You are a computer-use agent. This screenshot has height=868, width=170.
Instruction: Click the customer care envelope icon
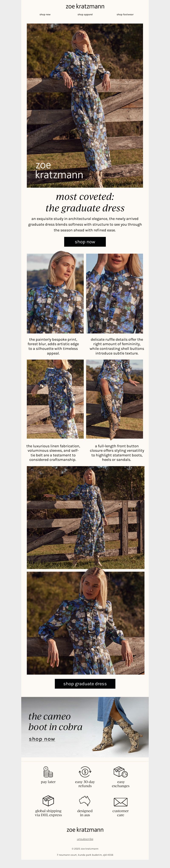[120, 802]
